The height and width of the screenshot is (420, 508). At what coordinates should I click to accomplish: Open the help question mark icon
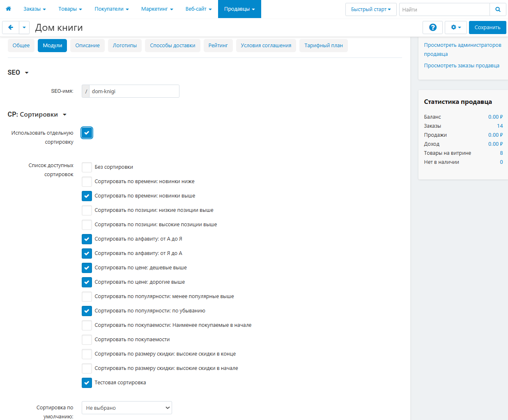click(432, 28)
